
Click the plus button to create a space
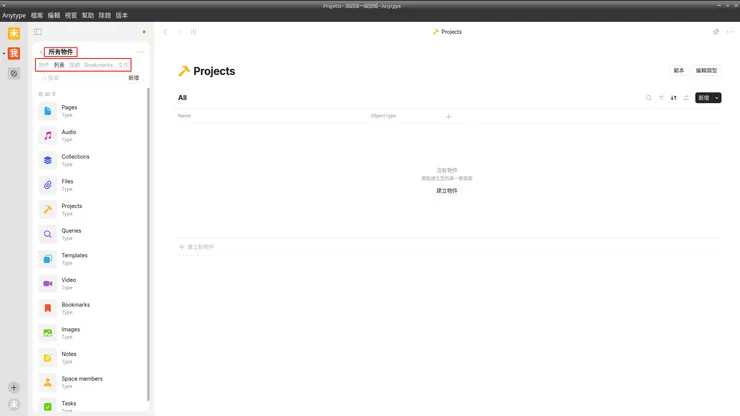click(14, 387)
